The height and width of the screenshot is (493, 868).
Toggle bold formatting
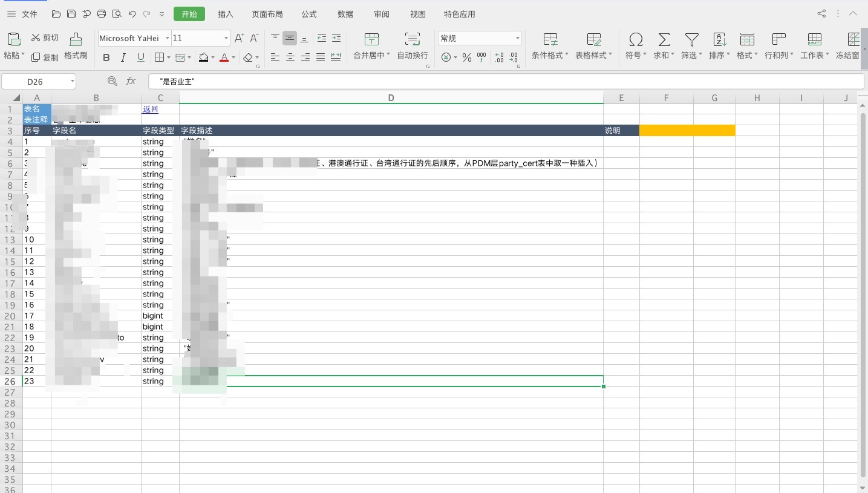pos(106,57)
